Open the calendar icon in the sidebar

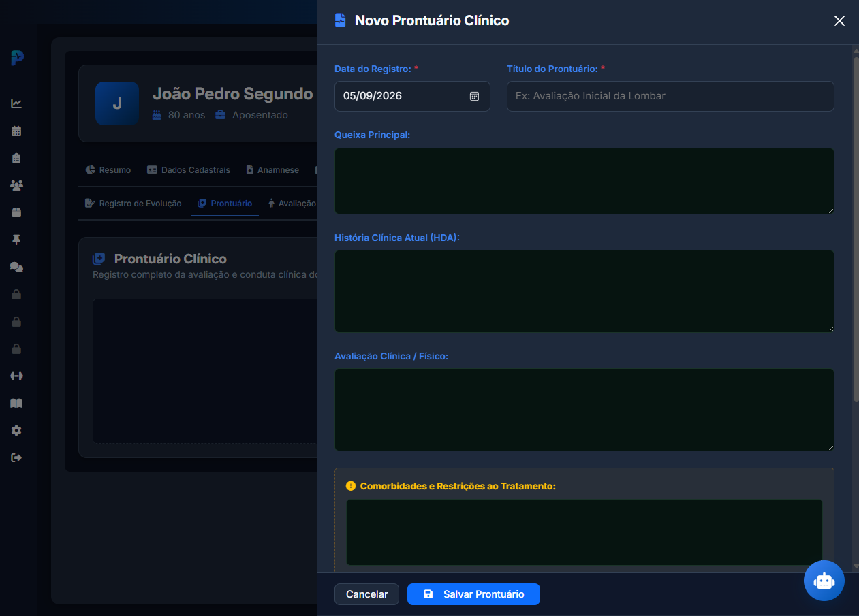point(16,131)
